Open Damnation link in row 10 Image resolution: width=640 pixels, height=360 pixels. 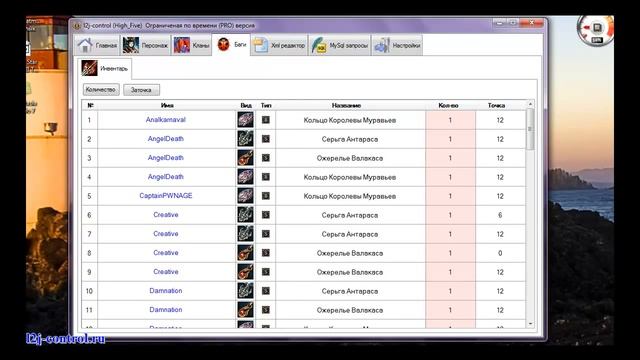coord(166,291)
